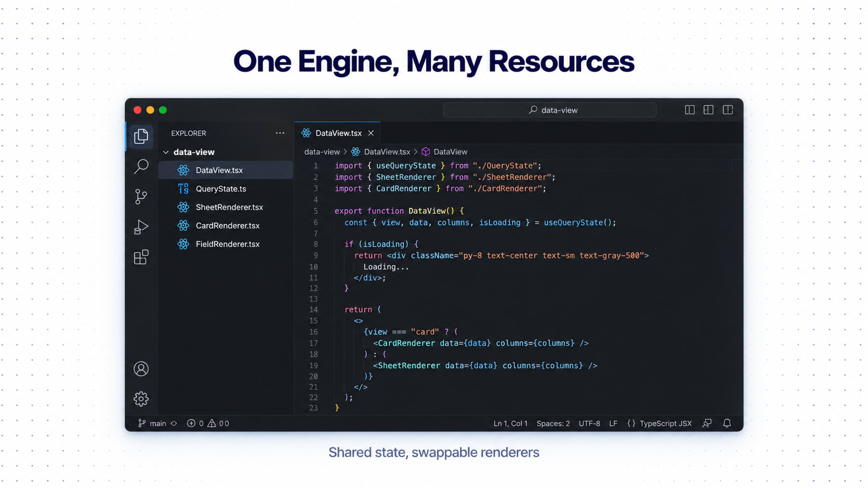868x488 pixels.
Task: Open SheetRenderer.tsx file
Action: tap(226, 207)
